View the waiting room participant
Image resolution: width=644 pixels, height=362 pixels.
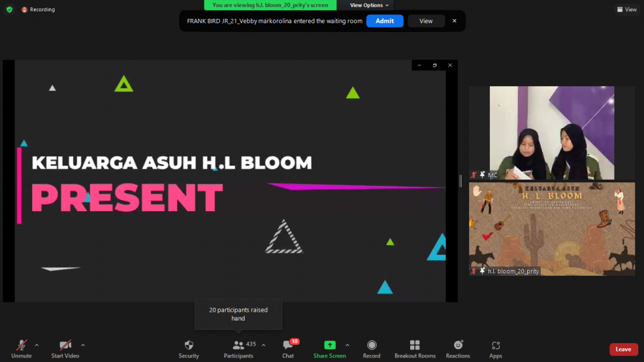point(426,21)
